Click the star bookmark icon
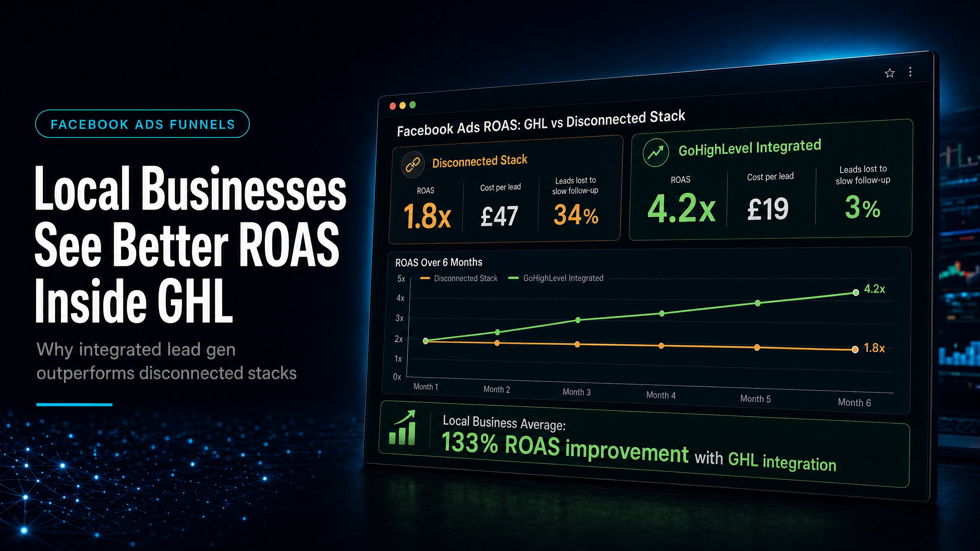The height and width of the screenshot is (551, 980). point(890,73)
